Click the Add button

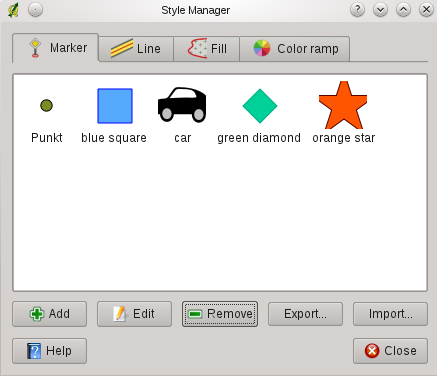pos(50,314)
